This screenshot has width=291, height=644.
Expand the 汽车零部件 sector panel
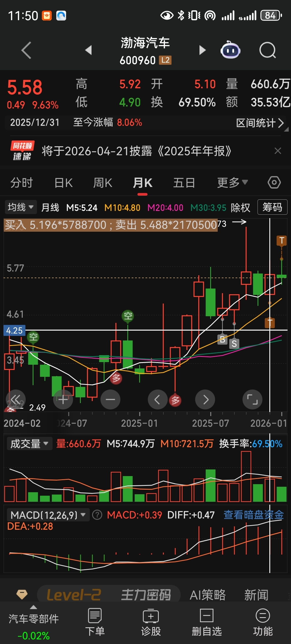33,623
